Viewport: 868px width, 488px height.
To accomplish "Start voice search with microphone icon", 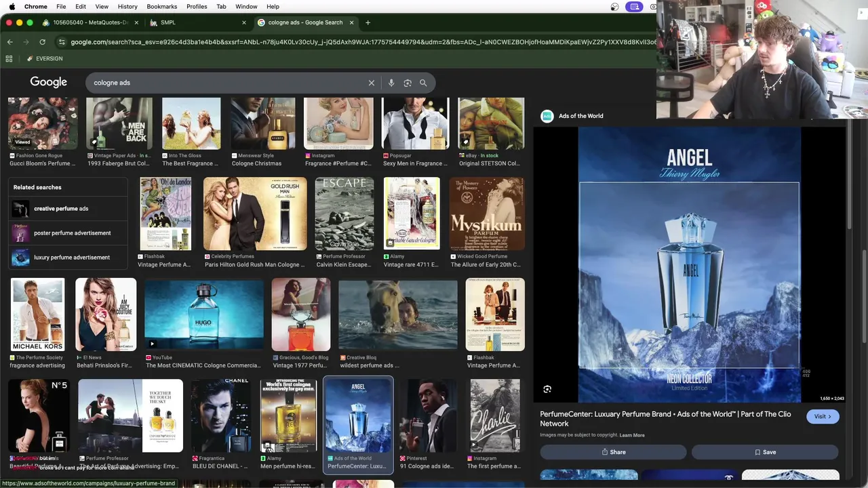I will click(x=391, y=83).
